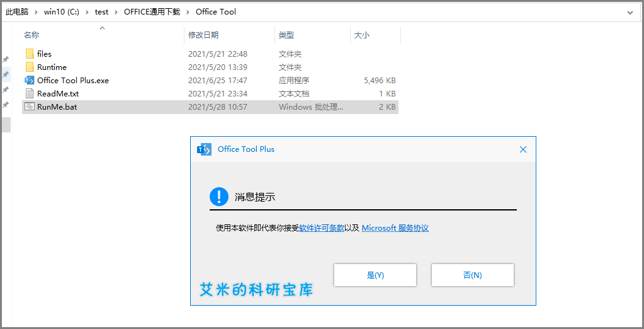Go to 此电脑 in the address bar
Screen dimensions: 644x329
click(17, 12)
